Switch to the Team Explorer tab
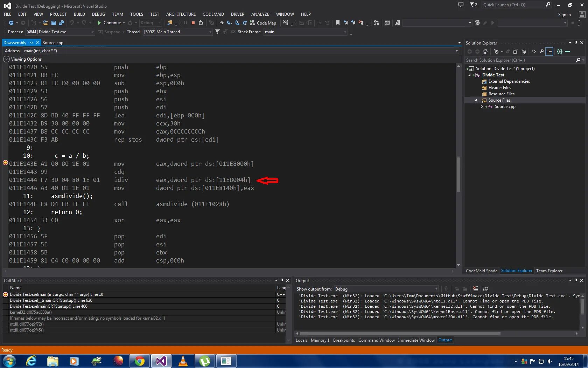Screen dimensions: 588x368 click(x=549, y=271)
